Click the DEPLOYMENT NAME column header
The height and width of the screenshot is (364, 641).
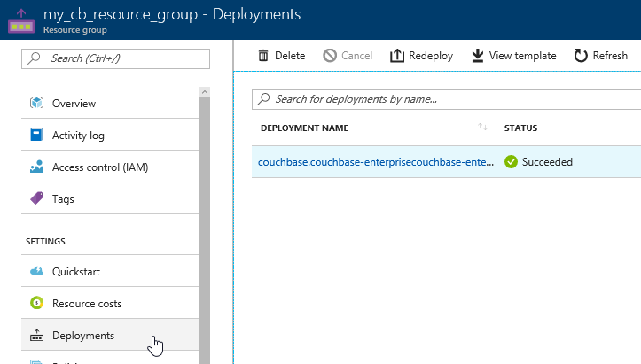pyautogui.click(x=305, y=128)
